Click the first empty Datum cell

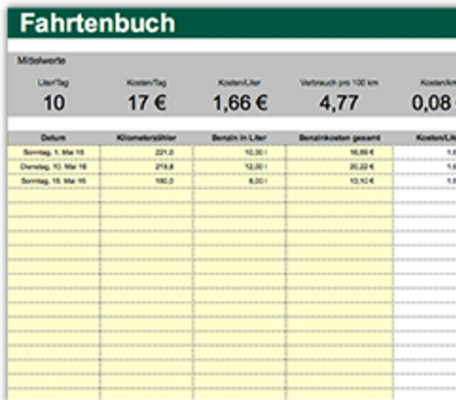[x=53, y=195]
